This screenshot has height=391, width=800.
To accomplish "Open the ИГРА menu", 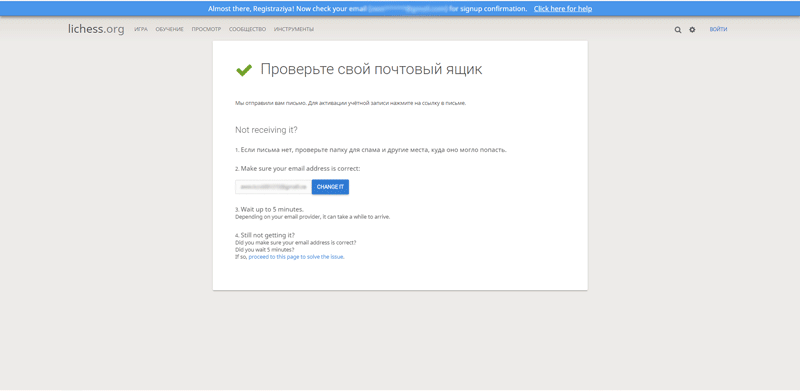I will click(141, 30).
